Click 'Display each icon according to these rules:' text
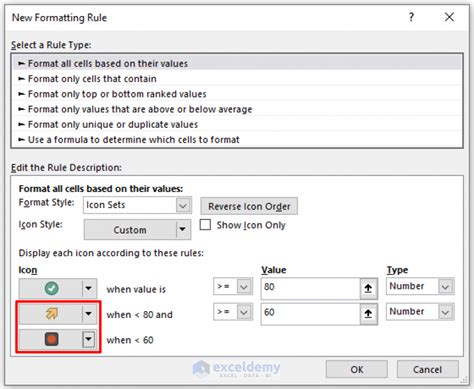This screenshot has width=474, height=389. [x=111, y=253]
